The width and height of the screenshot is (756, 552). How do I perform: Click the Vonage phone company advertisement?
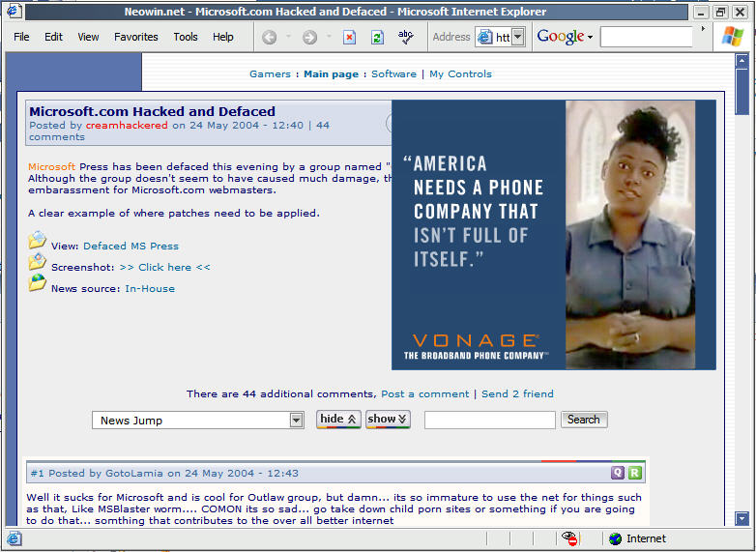point(554,235)
